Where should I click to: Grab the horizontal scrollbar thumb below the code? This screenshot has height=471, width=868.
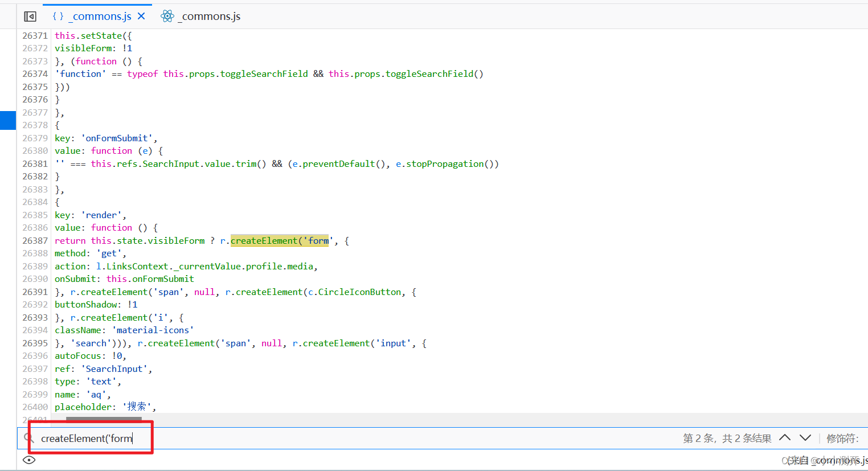[104, 419]
